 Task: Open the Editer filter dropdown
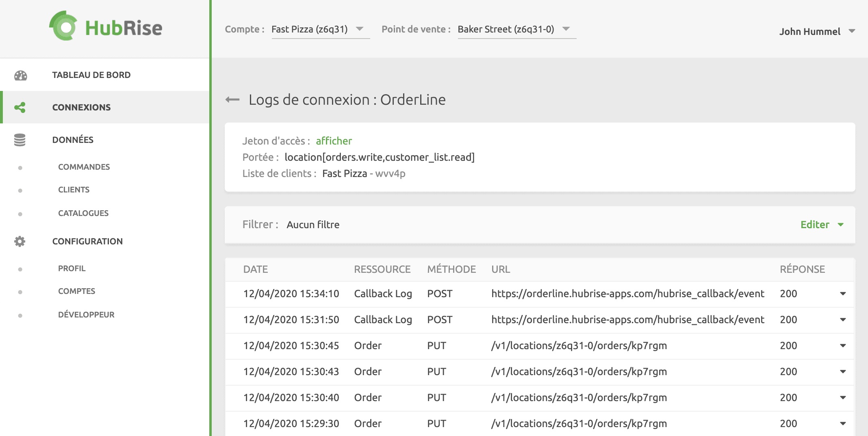tap(822, 224)
